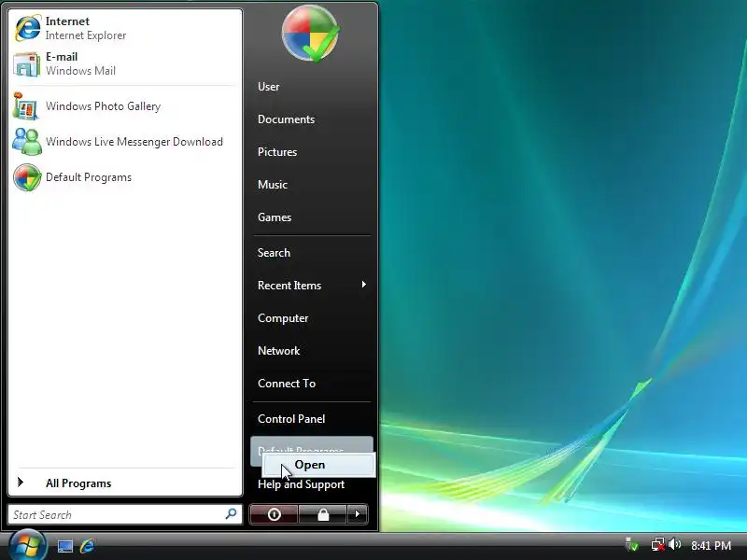This screenshot has height=560, width=747.
Task: Click the user account picture at top
Action: point(310,34)
